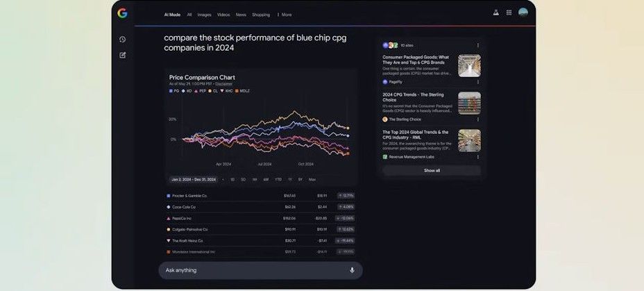Toggle the MDLZ series in chart legend
The height and width of the screenshot is (291, 644).
pos(240,90)
